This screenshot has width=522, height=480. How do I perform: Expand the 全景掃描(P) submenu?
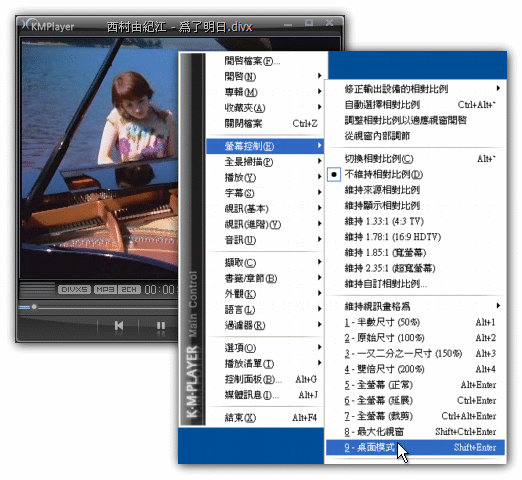tap(265, 162)
